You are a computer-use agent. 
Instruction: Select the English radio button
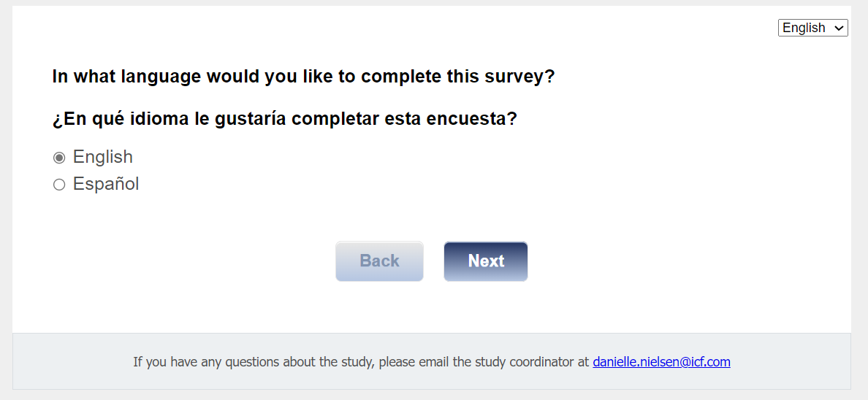59,158
